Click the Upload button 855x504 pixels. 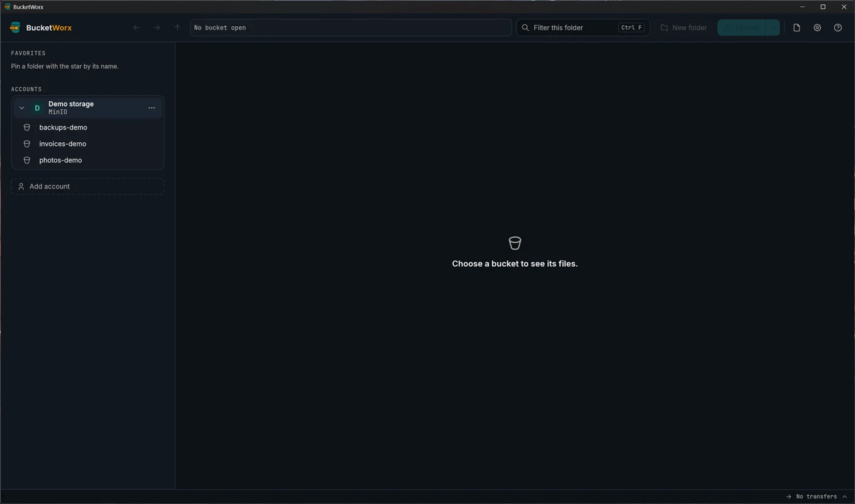pos(741,27)
